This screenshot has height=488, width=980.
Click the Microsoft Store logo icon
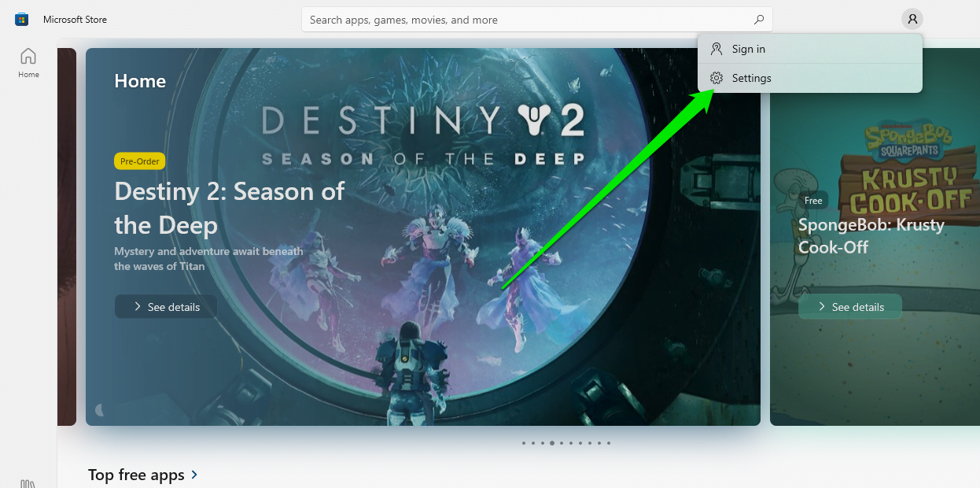21,20
